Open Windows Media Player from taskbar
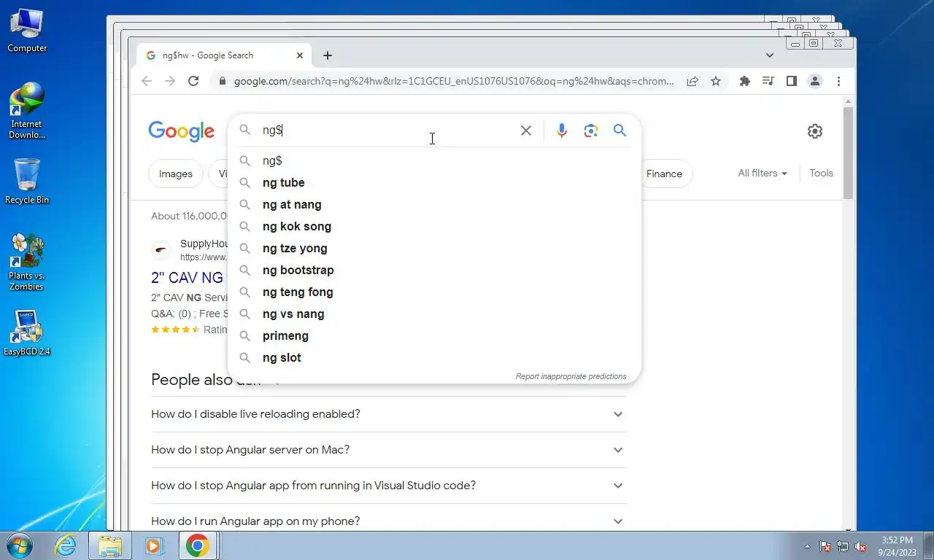This screenshot has width=934, height=560. tap(154, 545)
